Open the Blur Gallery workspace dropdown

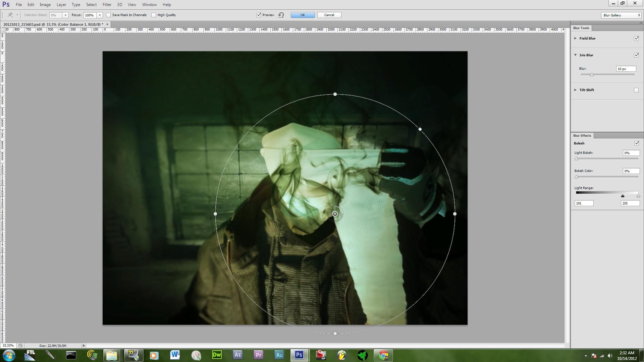(x=621, y=15)
